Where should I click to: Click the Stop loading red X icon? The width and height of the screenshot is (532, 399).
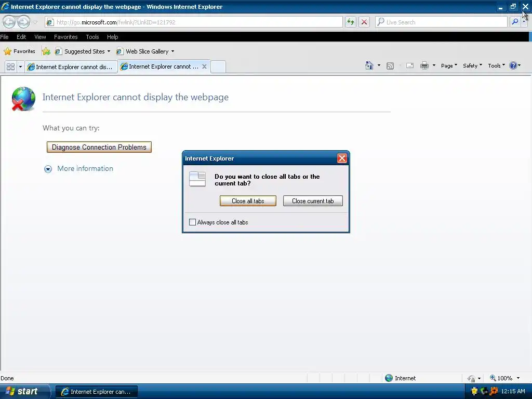364,22
